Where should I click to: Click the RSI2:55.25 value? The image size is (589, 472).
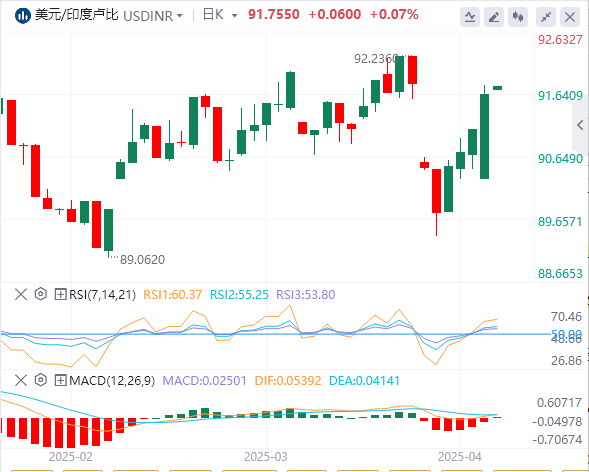(x=239, y=295)
